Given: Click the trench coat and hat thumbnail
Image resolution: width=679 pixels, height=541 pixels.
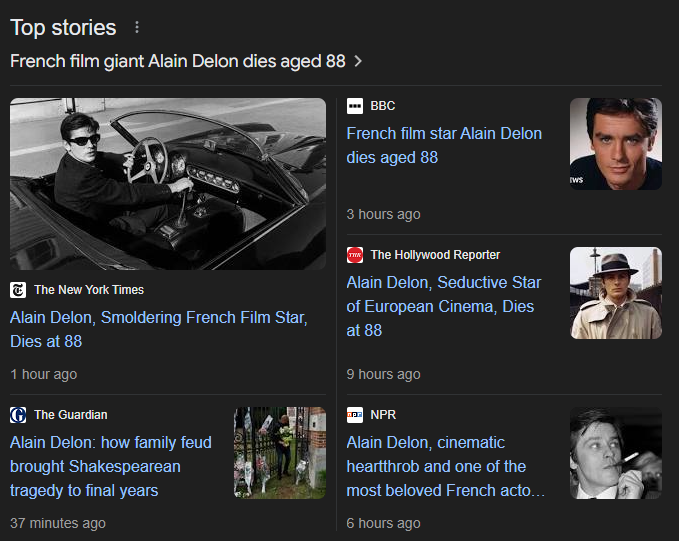Looking at the screenshot, I should pyautogui.click(x=615, y=293).
